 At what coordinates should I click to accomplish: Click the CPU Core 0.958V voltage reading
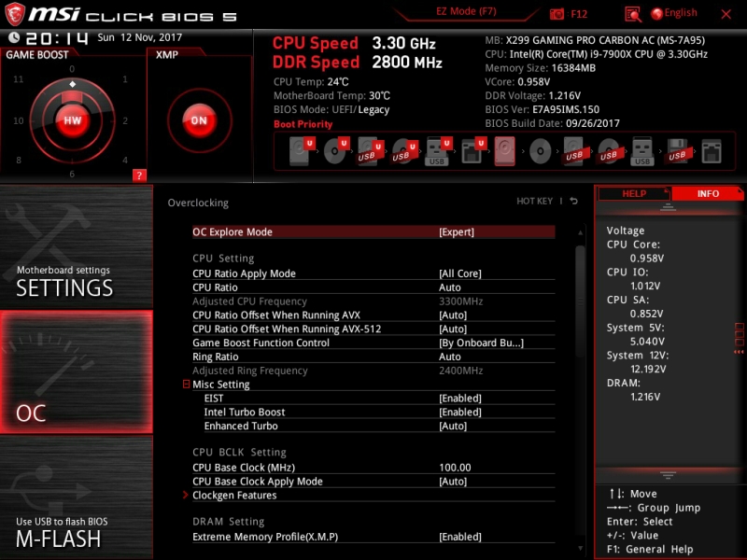point(646,259)
